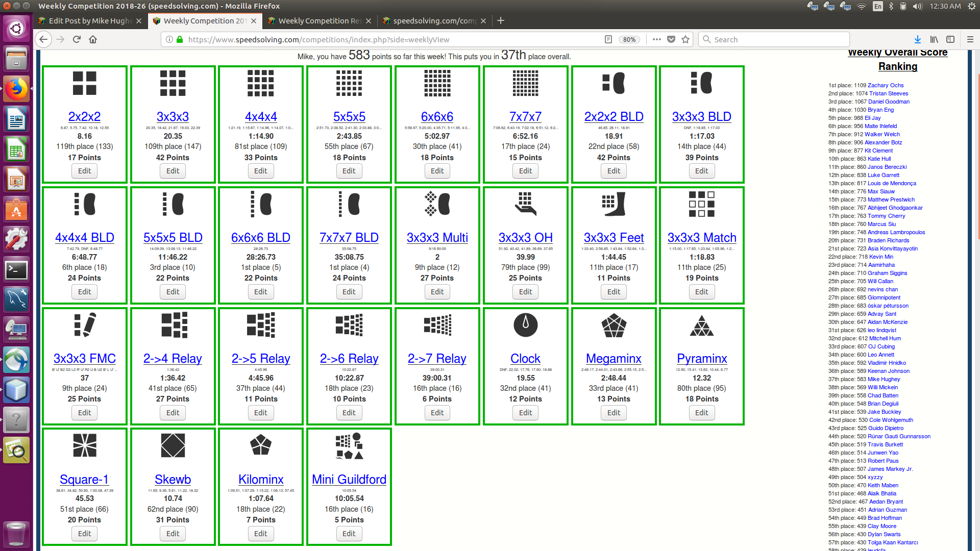
Task: Go to the Firefox home page
Action: coord(93,39)
